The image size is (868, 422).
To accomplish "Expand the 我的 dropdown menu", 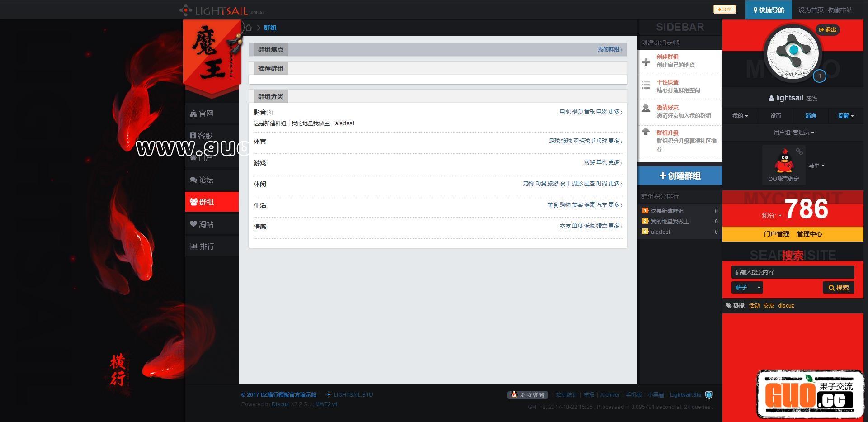I will point(740,116).
